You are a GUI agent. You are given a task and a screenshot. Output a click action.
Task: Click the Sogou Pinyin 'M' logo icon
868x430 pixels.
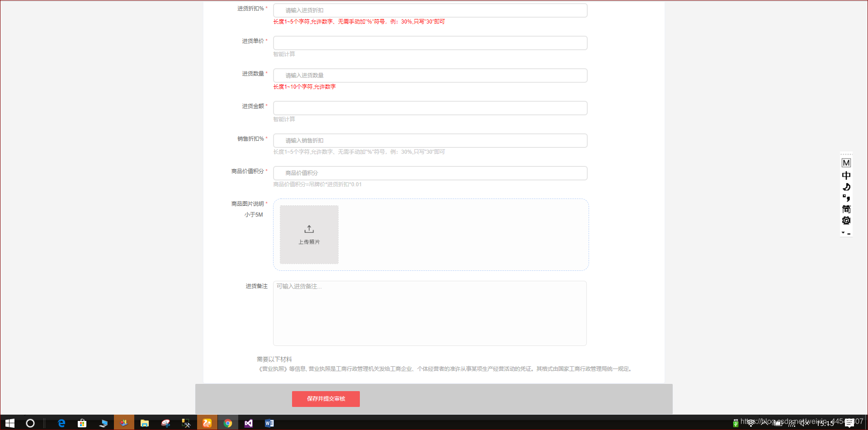click(846, 163)
